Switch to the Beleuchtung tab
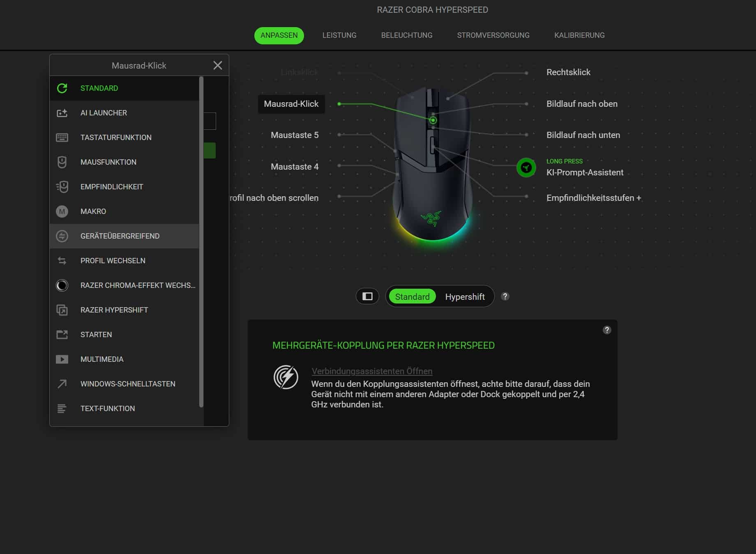This screenshot has height=554, width=756. [406, 35]
